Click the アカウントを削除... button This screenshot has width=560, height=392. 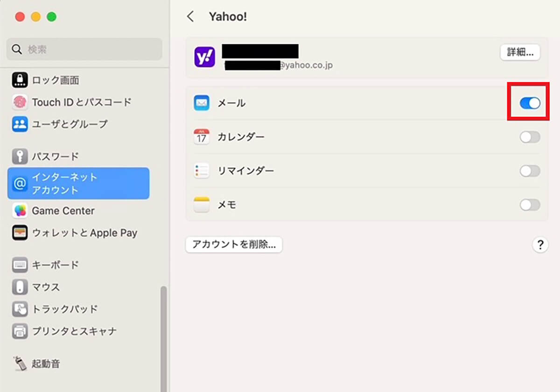pyautogui.click(x=234, y=244)
